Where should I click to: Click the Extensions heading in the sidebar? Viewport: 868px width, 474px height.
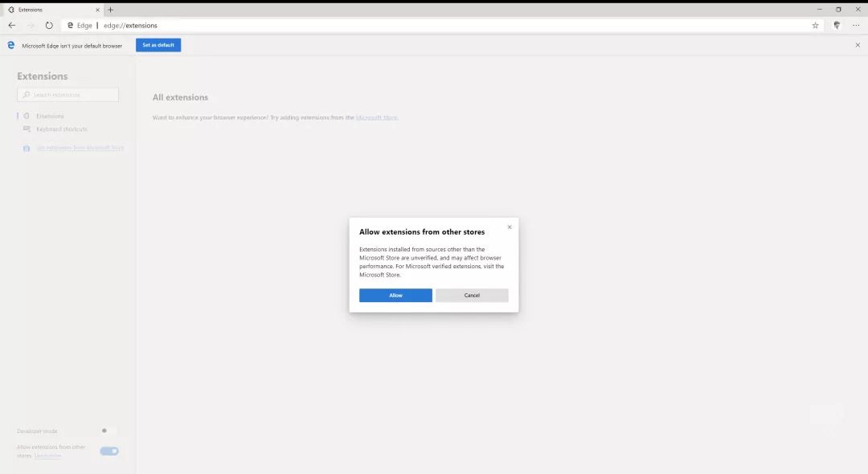coord(42,76)
